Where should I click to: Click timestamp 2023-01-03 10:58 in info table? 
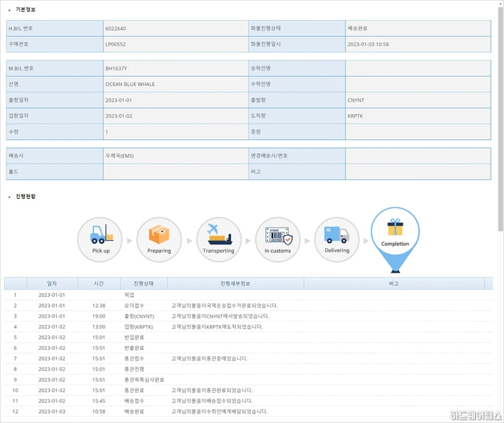[x=368, y=44]
